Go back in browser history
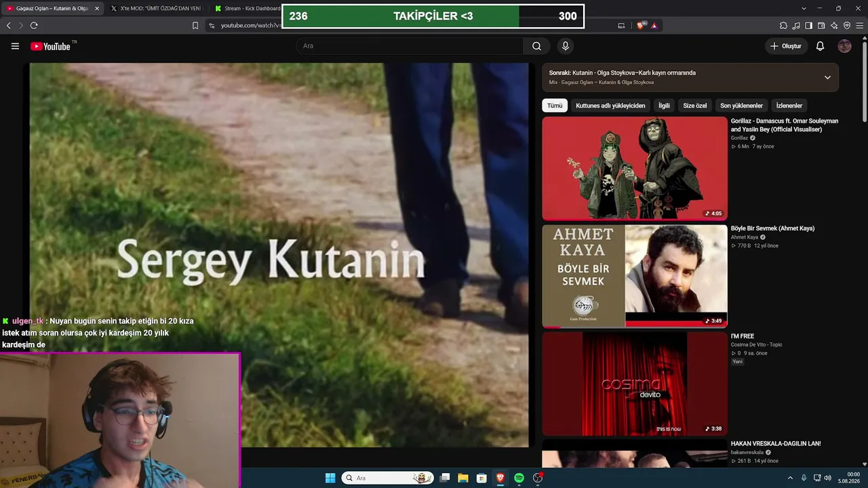Image resolution: width=868 pixels, height=488 pixels. tap(9, 25)
